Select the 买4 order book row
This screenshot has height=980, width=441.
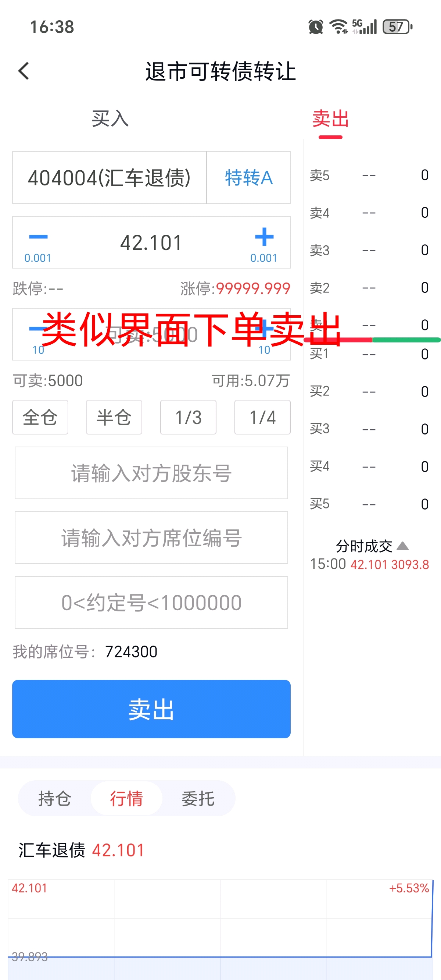(370, 467)
